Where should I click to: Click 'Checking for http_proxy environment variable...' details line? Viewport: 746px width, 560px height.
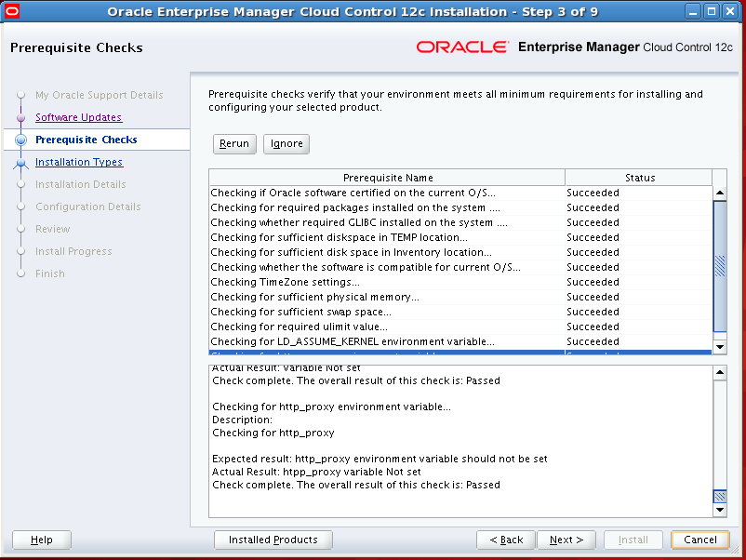(331, 407)
